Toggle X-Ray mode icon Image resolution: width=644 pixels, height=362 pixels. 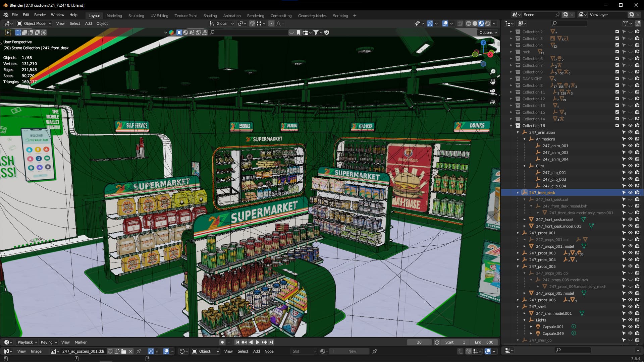460,23
